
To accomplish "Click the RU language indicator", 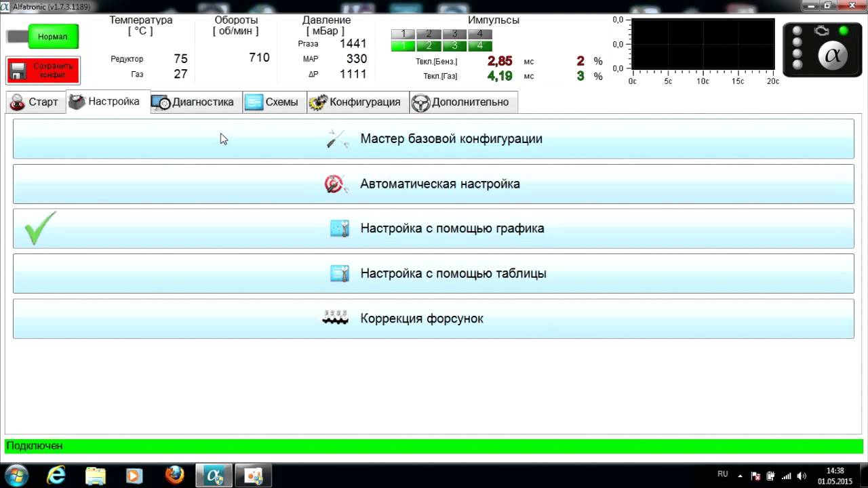I will pos(723,474).
